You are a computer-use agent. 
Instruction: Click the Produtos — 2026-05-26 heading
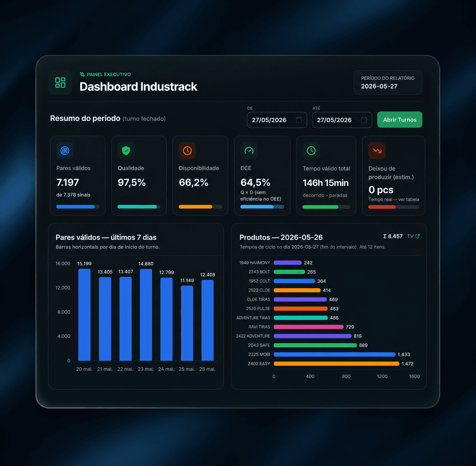tap(281, 237)
